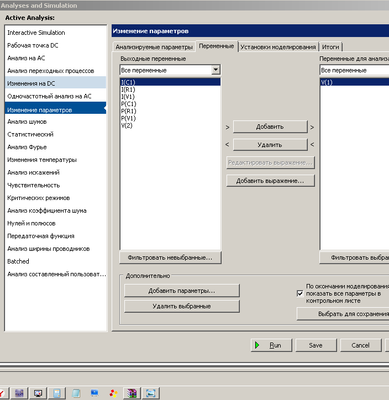Click the Выбрать для сохранения button
The image size is (389, 400).
pyautogui.click(x=343, y=314)
